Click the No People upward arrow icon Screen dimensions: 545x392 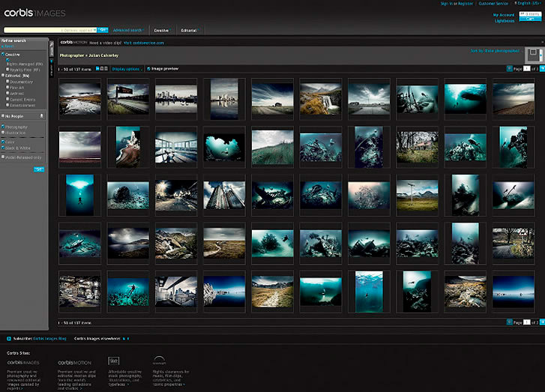pyautogui.click(x=42, y=115)
